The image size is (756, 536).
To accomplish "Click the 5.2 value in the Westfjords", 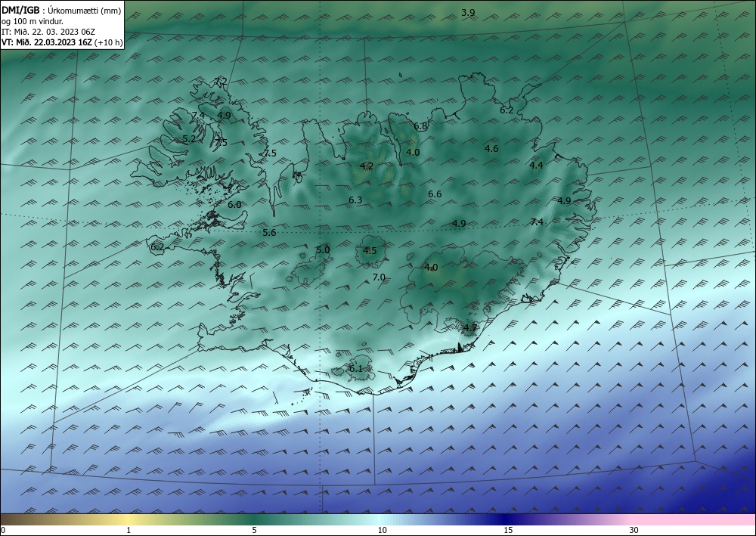I will (x=190, y=139).
